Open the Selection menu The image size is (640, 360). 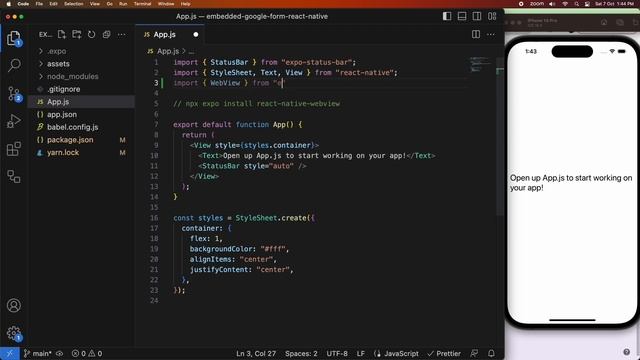(74, 4)
